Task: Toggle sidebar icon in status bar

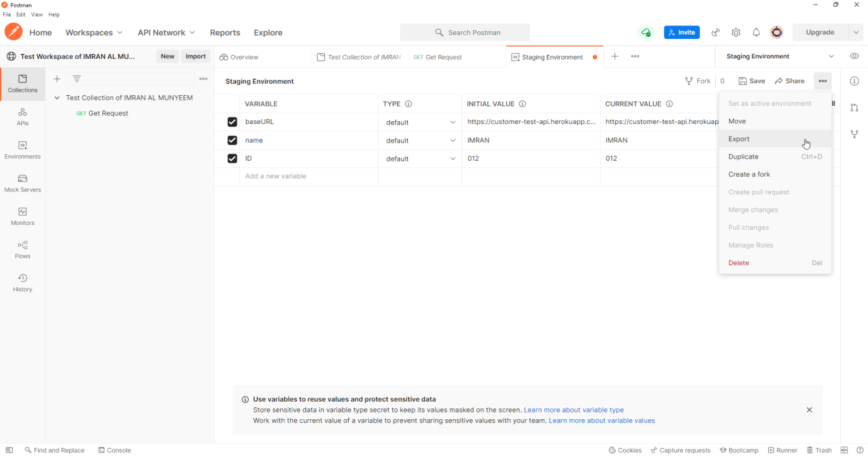Action: pyautogui.click(x=9, y=450)
